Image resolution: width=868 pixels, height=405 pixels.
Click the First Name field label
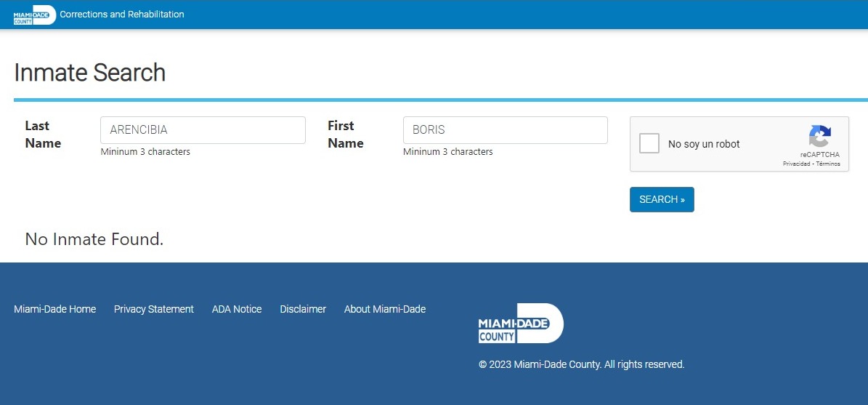click(x=345, y=135)
